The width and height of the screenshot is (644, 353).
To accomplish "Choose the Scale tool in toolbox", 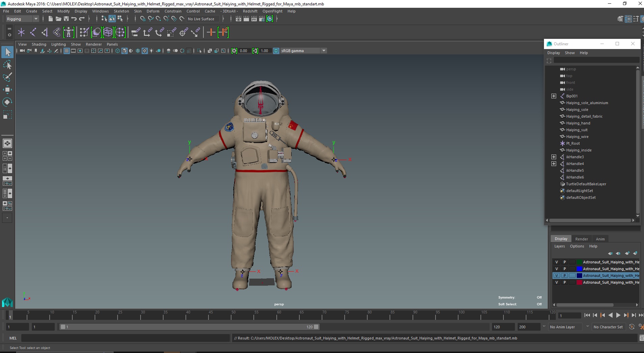I will click(x=7, y=115).
